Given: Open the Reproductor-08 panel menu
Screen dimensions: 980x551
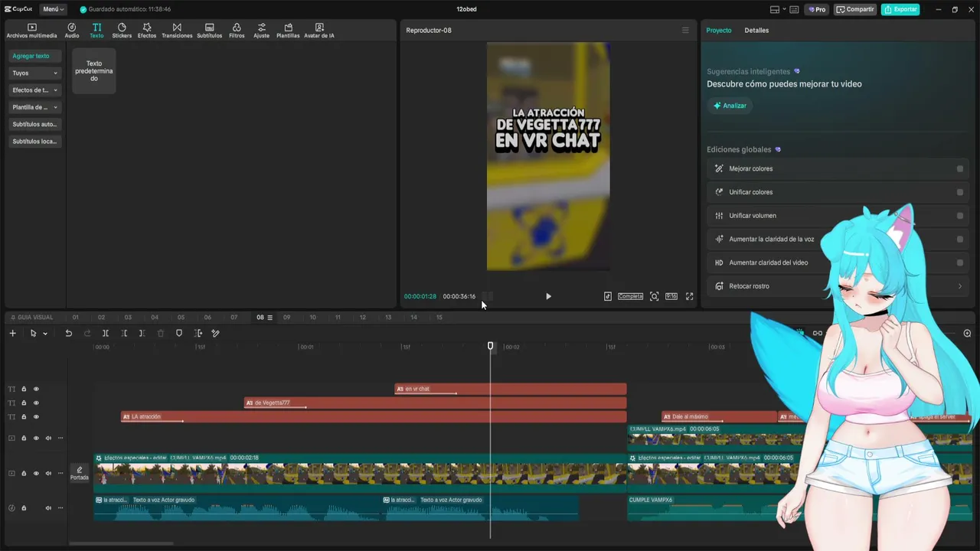Looking at the screenshot, I should click(x=685, y=31).
